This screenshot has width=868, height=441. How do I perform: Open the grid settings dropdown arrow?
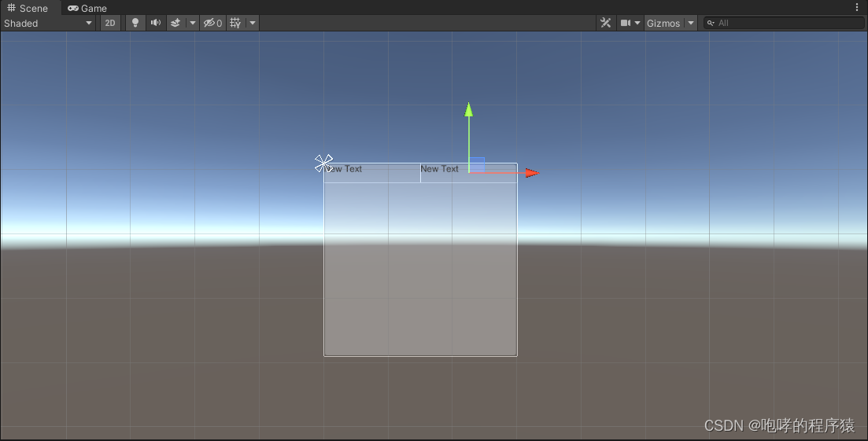253,23
